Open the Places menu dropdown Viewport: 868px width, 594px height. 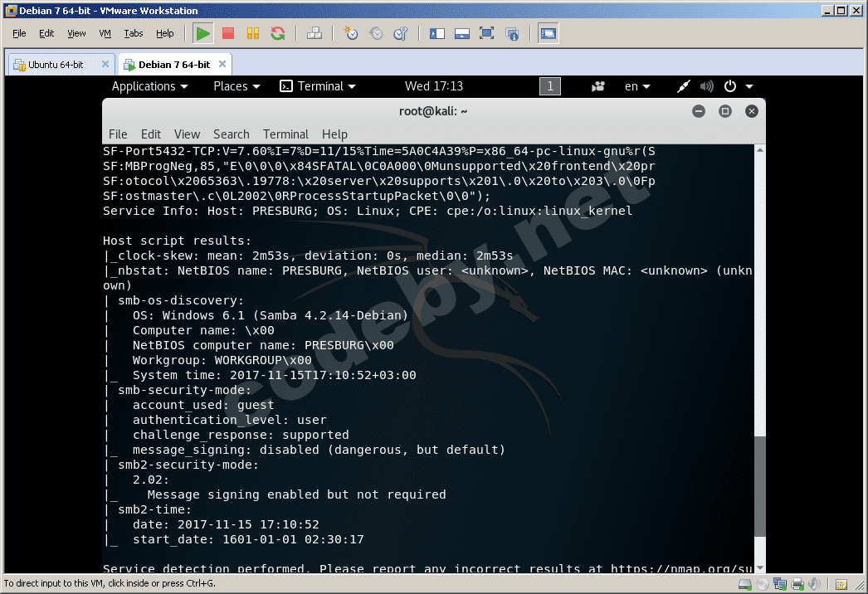(237, 86)
